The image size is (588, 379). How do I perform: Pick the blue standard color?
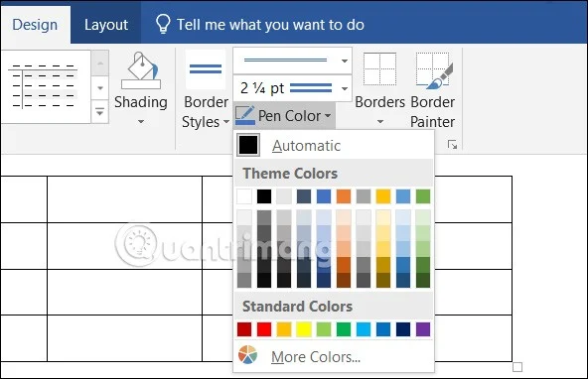pos(383,329)
